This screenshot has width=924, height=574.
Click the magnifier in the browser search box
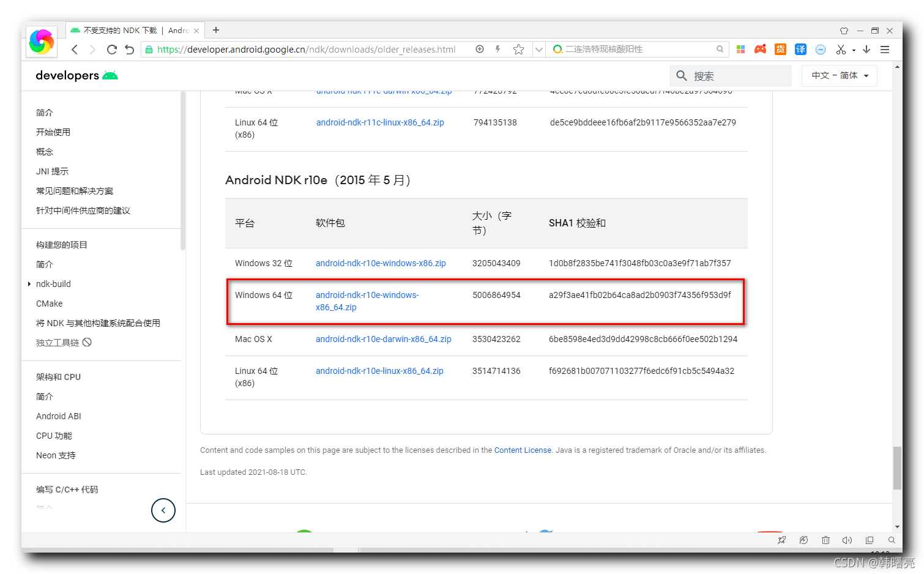(720, 49)
